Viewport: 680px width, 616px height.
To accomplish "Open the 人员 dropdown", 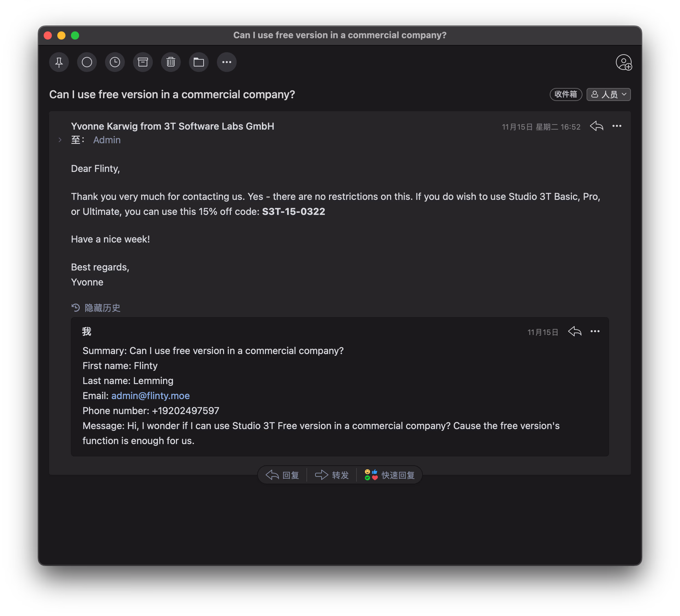I will 608,94.
